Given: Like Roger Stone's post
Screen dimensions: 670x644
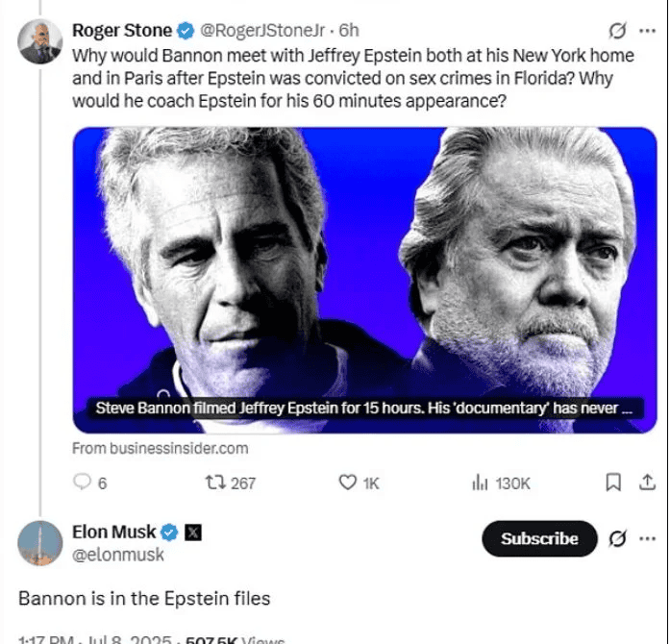Looking at the screenshot, I should (x=348, y=483).
